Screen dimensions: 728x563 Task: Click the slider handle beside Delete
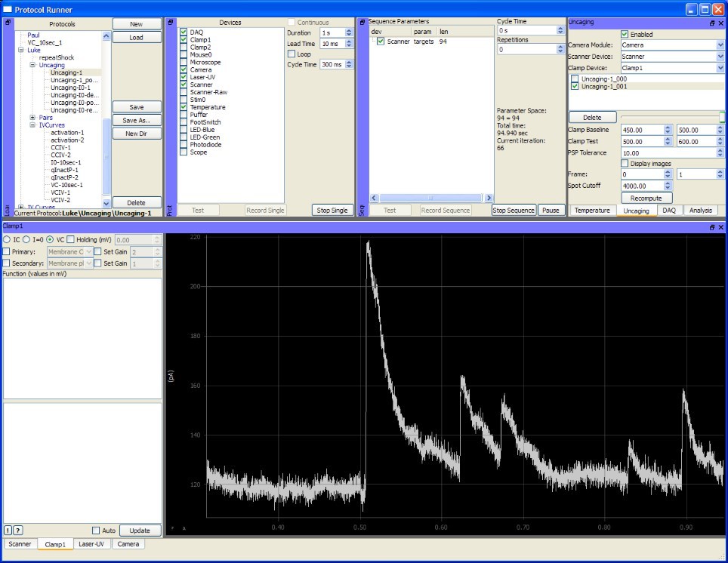pos(721,117)
